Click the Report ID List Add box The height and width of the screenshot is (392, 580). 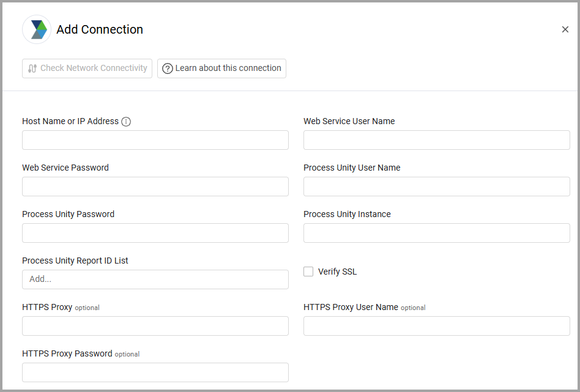[155, 279]
